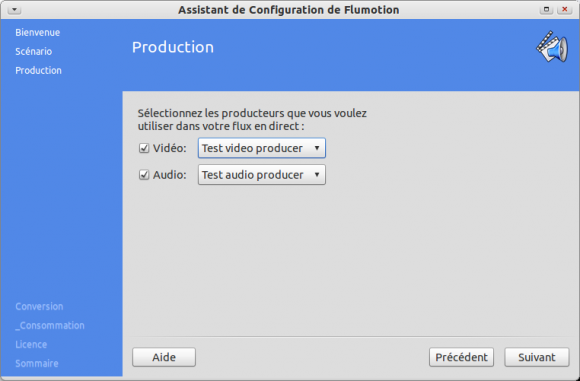Continue with the Suivant button
The width and height of the screenshot is (580, 381).
tap(537, 357)
